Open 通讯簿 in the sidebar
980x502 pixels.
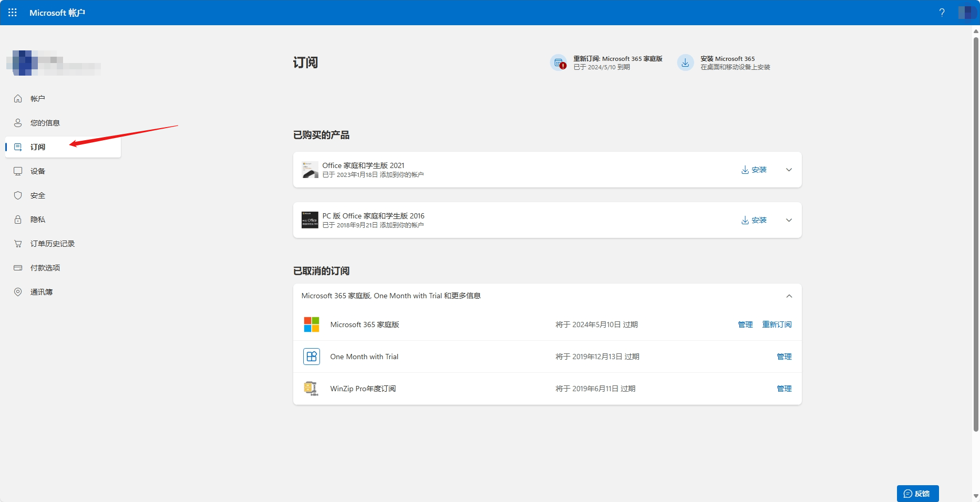(x=63, y=292)
